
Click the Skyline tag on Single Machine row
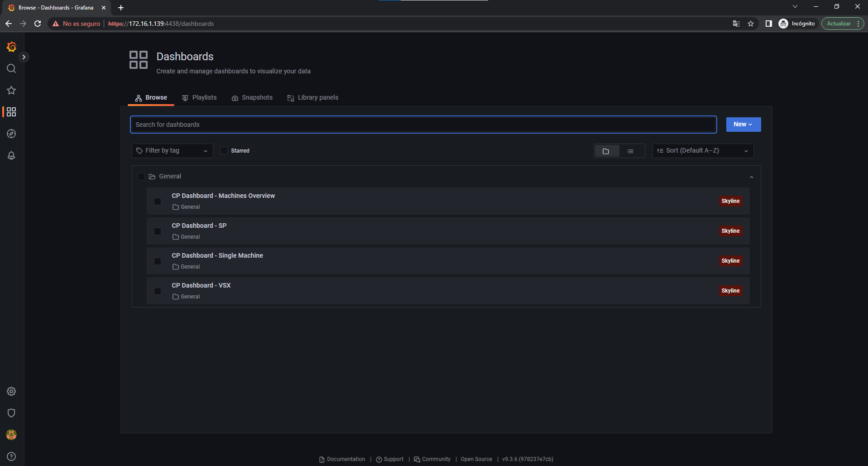pos(730,261)
